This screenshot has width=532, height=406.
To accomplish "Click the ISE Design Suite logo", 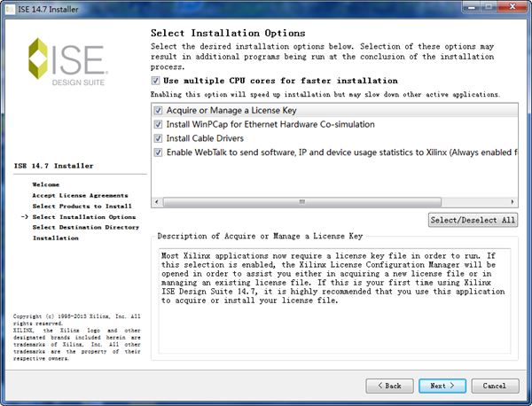I will pyautogui.click(x=68, y=62).
